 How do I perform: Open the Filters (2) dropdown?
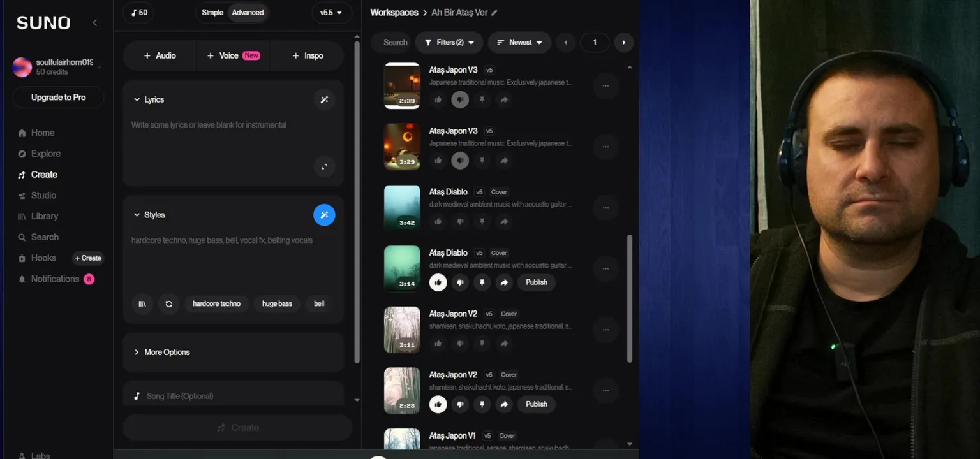(x=449, y=43)
